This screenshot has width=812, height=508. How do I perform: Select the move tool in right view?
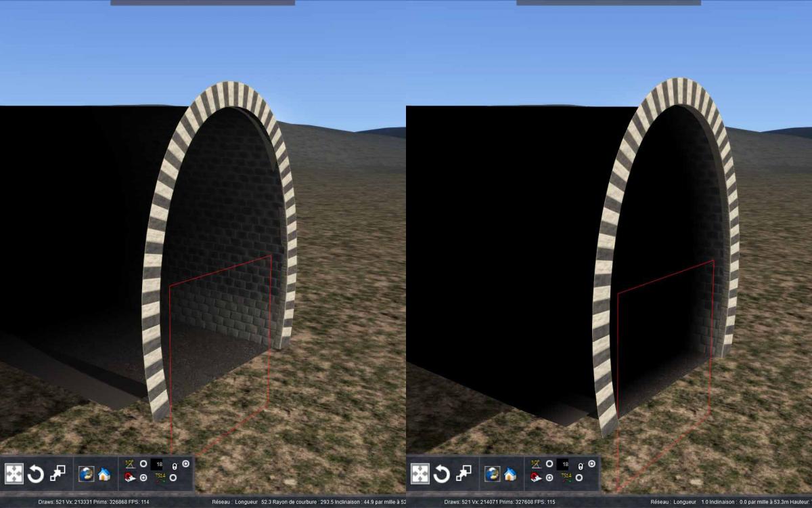420,473
